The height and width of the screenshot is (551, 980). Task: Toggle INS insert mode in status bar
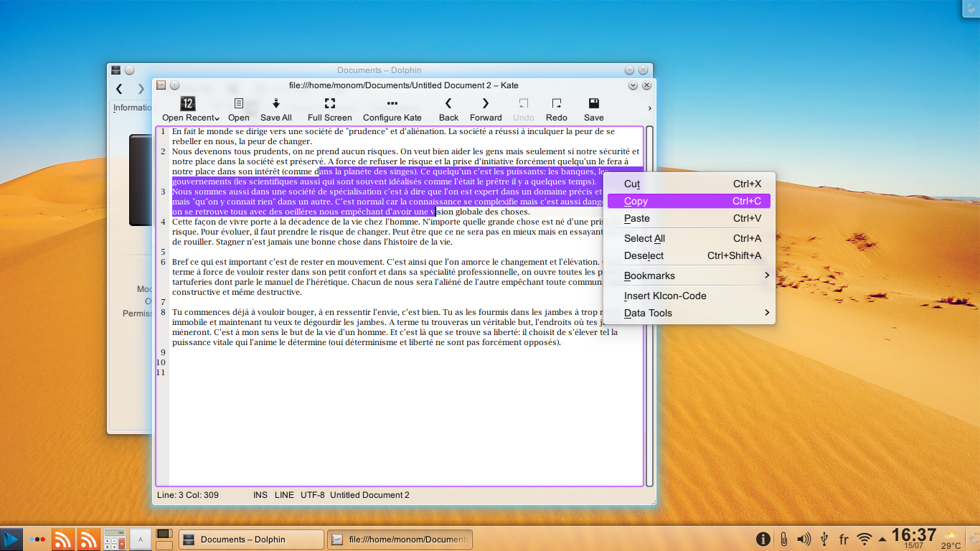(260, 495)
